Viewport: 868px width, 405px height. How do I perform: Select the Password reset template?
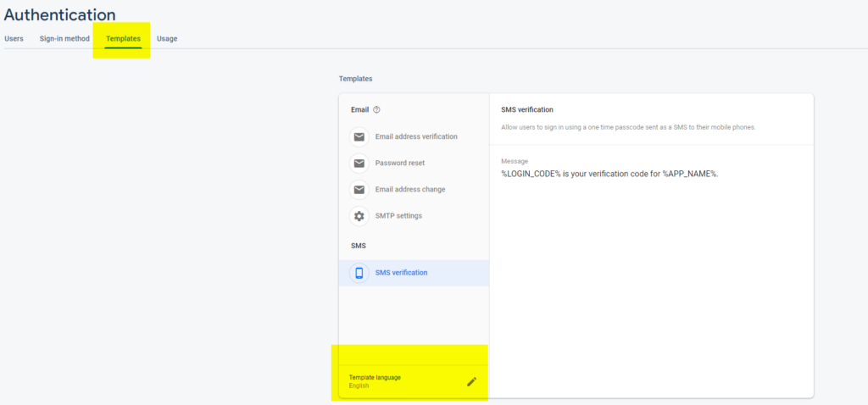tap(414, 164)
